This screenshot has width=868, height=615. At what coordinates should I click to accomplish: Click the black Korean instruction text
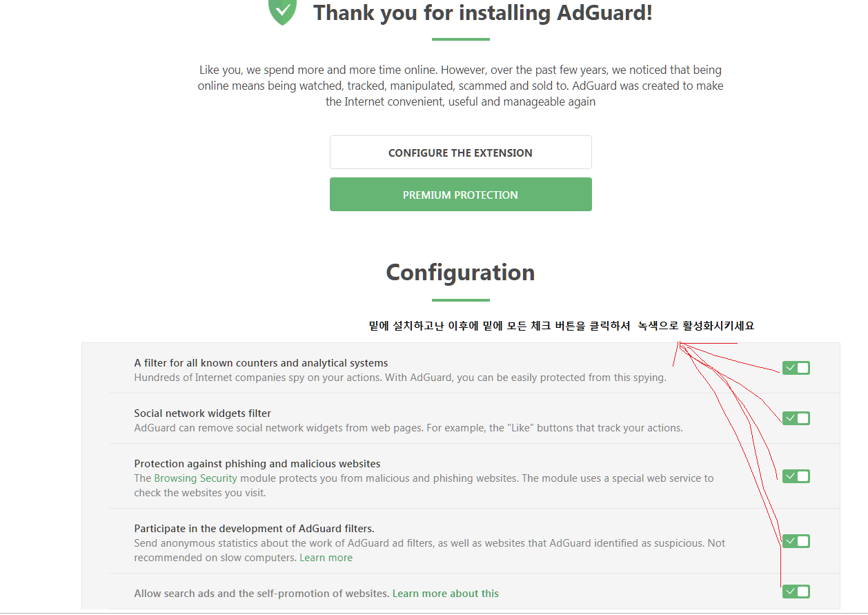click(562, 326)
